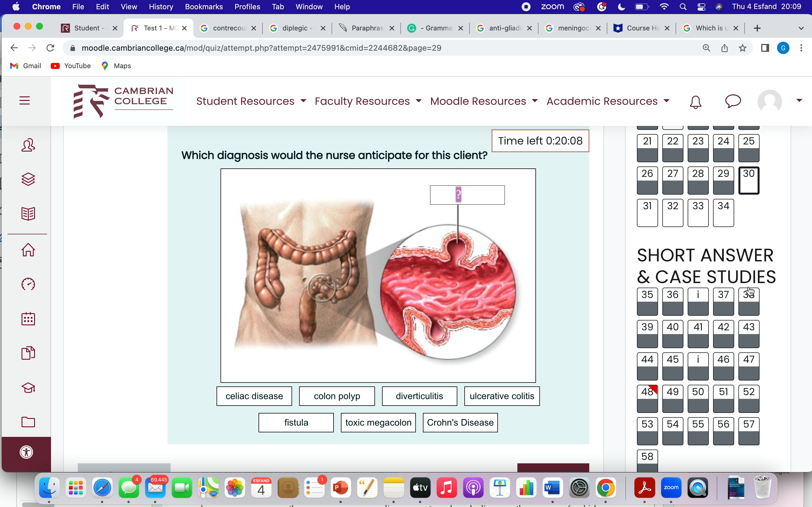The height and width of the screenshot is (507, 812).
Task: Open the Bookmarks menu in menu bar
Action: pos(204,7)
